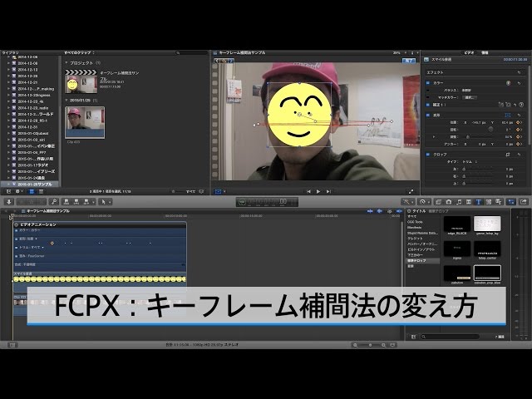
Task: Open the enhancements magic wand menu
Action: pos(406,202)
